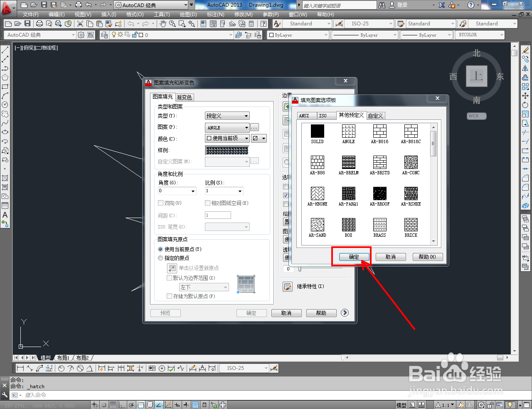Select the Multiline Text A tool
Screen dimensions: 532x409
[5, 215]
